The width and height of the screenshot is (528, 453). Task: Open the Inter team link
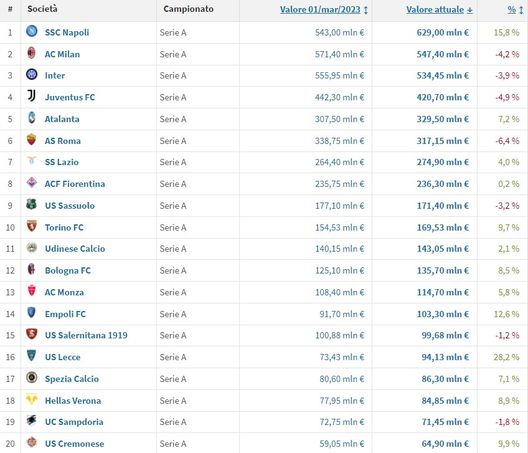55,76
